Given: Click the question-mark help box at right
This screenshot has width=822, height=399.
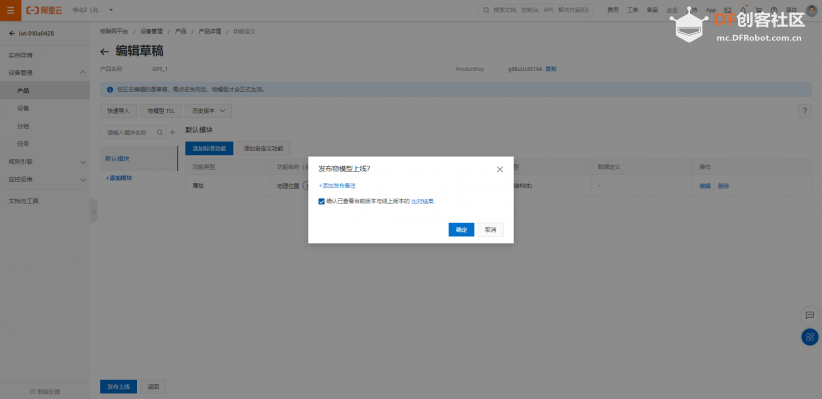Looking at the screenshot, I should 804,111.
